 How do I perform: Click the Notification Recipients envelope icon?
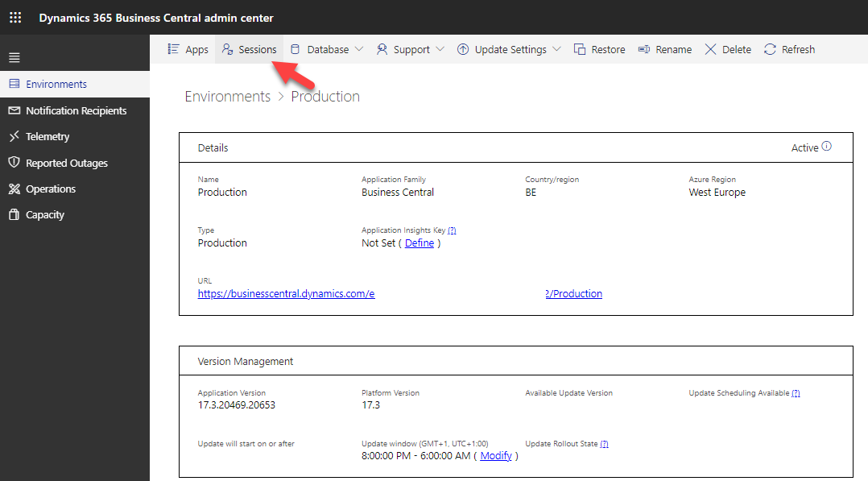(x=14, y=110)
